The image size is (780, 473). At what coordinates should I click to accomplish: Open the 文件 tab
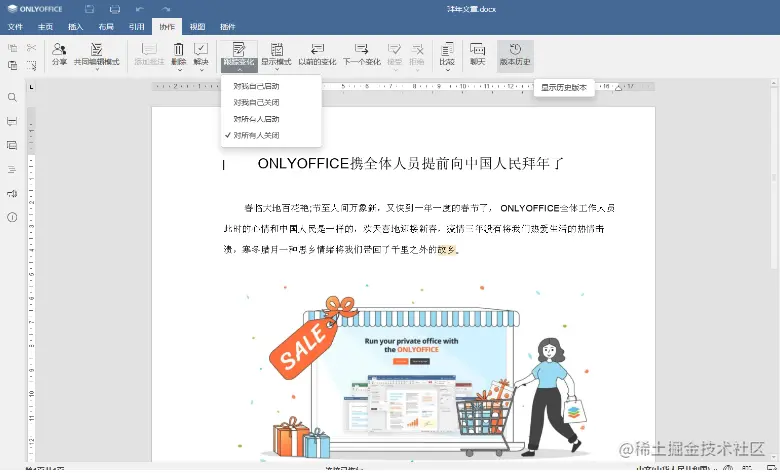pos(15,26)
